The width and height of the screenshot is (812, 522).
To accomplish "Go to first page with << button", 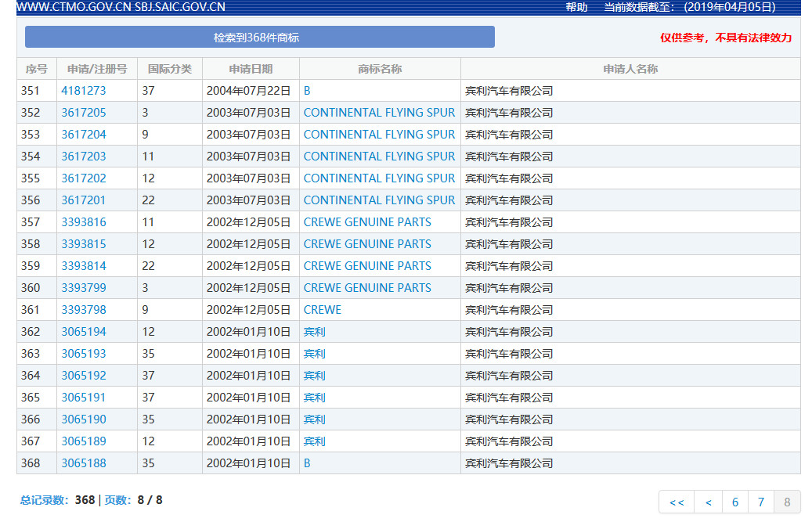I will (x=677, y=502).
